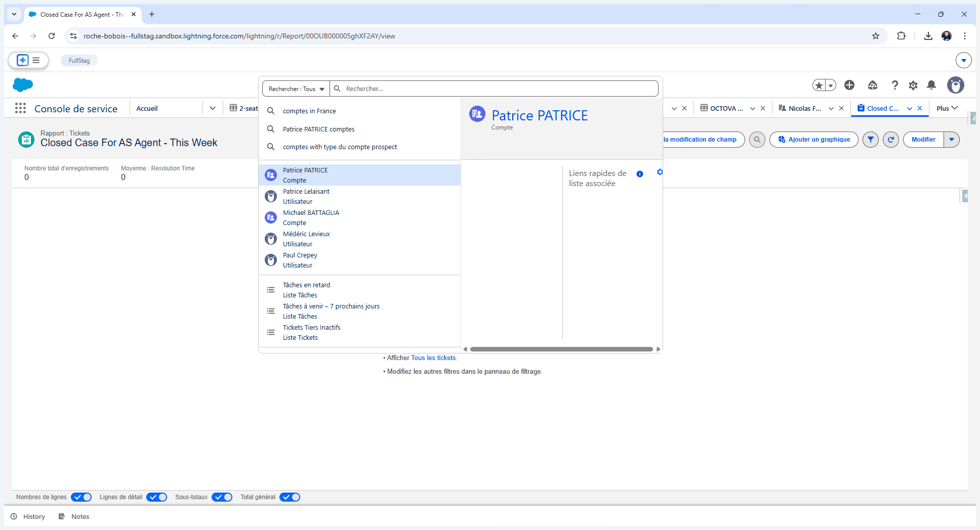Image resolution: width=980 pixels, height=530 pixels.
Task: Click the settings gear in quick links panel
Action: [x=660, y=172]
